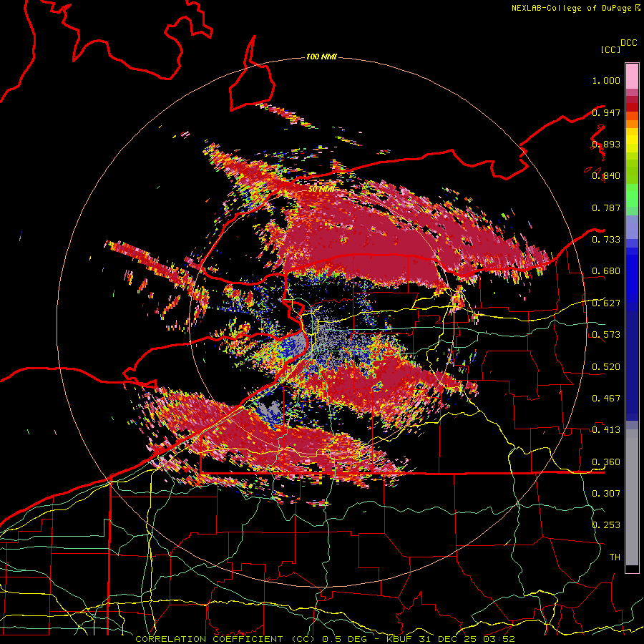The image size is (644, 644).
Task: Click the bright green segment of the color bar
Action: 632,195
